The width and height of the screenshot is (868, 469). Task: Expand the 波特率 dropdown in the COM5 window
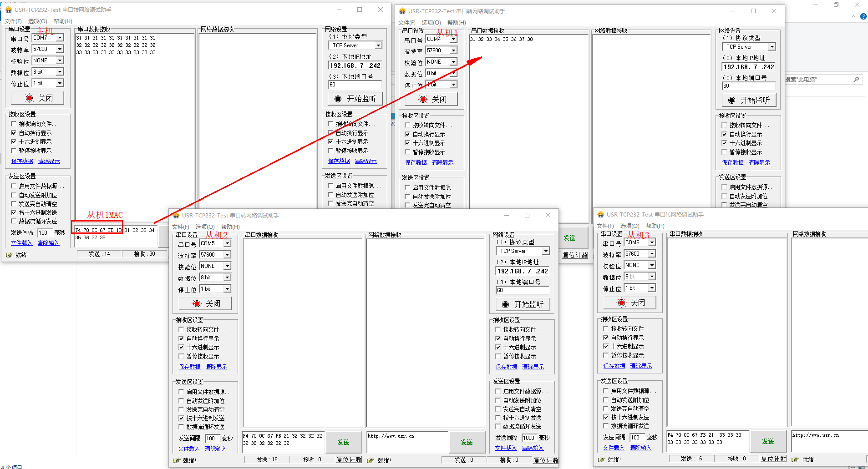pos(227,255)
